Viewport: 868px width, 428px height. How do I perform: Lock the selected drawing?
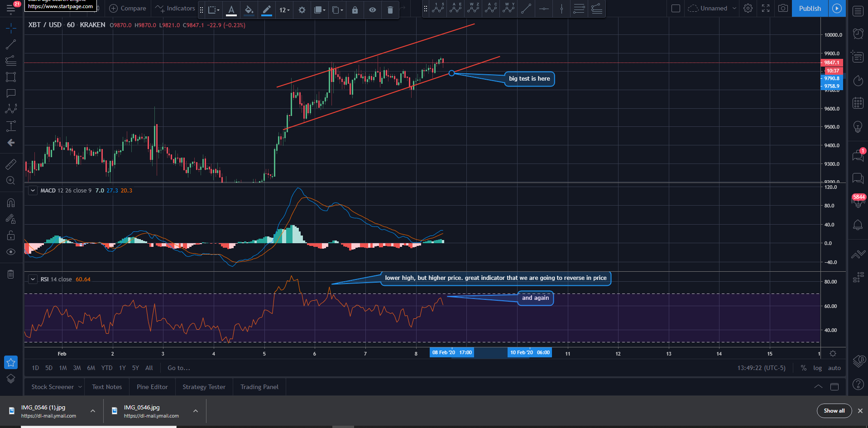pos(355,10)
